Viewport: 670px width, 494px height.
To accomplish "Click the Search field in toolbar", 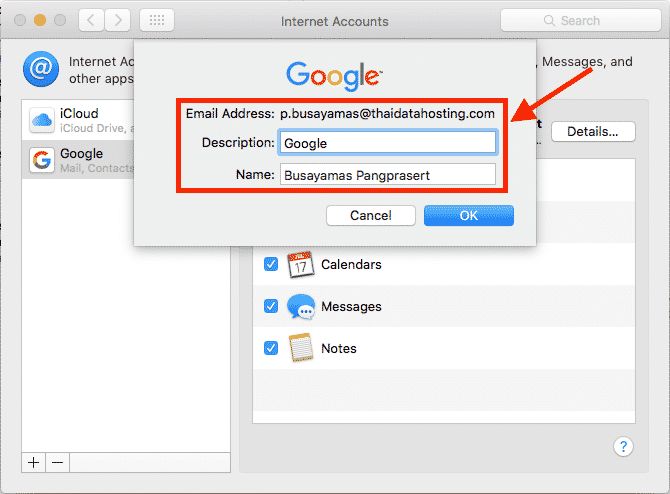I will click(x=581, y=20).
